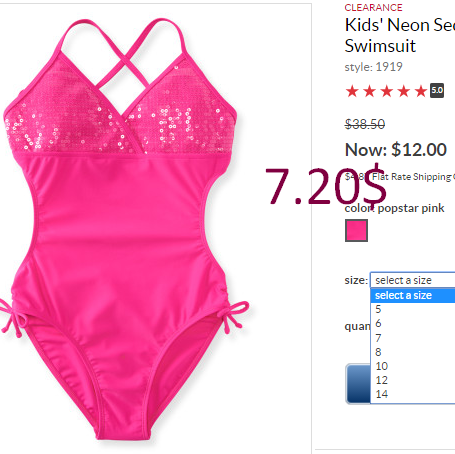This screenshot has height=454, width=455.
Task: Click the CLEARANCE label
Action: click(x=373, y=7)
